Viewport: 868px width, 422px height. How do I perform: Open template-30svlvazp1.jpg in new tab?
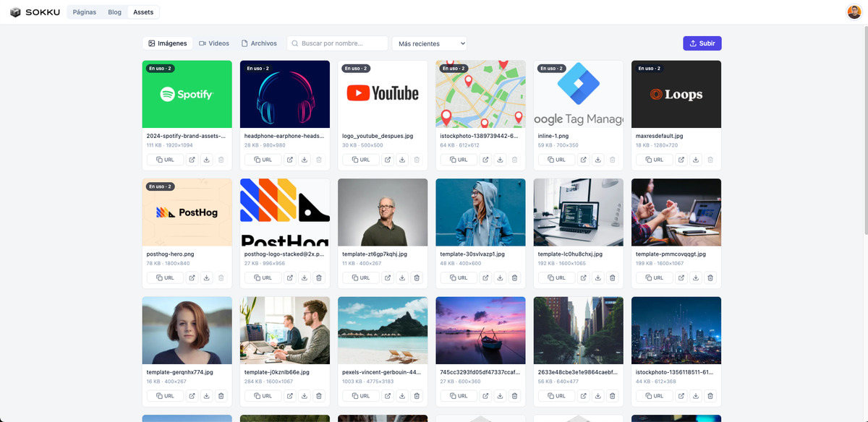pos(486,277)
